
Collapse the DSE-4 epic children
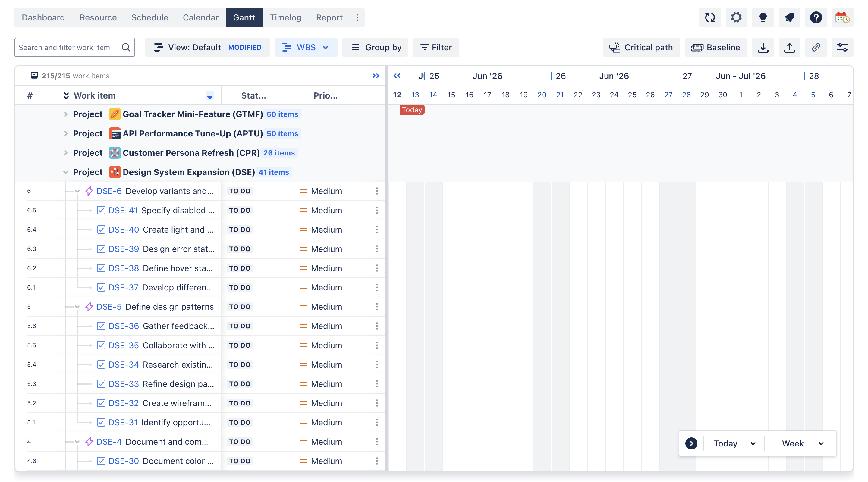coord(77,442)
